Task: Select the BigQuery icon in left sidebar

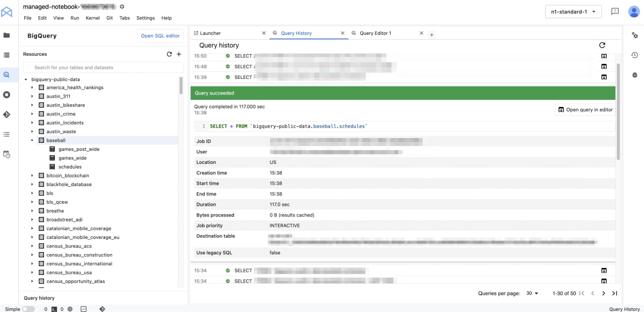Action: tap(6, 75)
